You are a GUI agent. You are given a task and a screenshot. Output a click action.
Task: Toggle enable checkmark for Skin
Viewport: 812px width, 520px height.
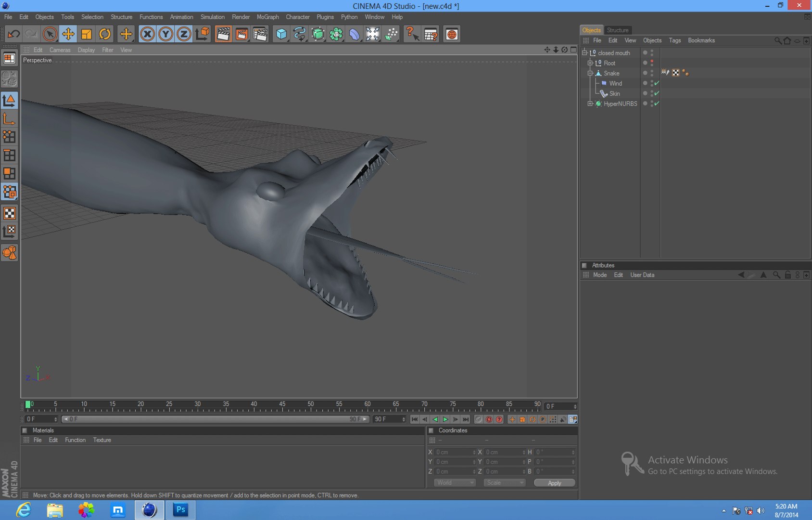pos(657,93)
